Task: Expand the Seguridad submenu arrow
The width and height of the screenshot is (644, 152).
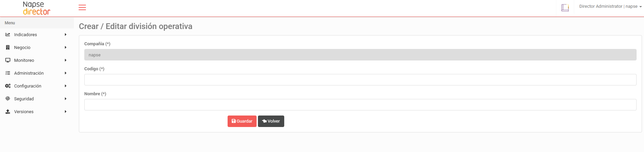Action: tap(65, 99)
